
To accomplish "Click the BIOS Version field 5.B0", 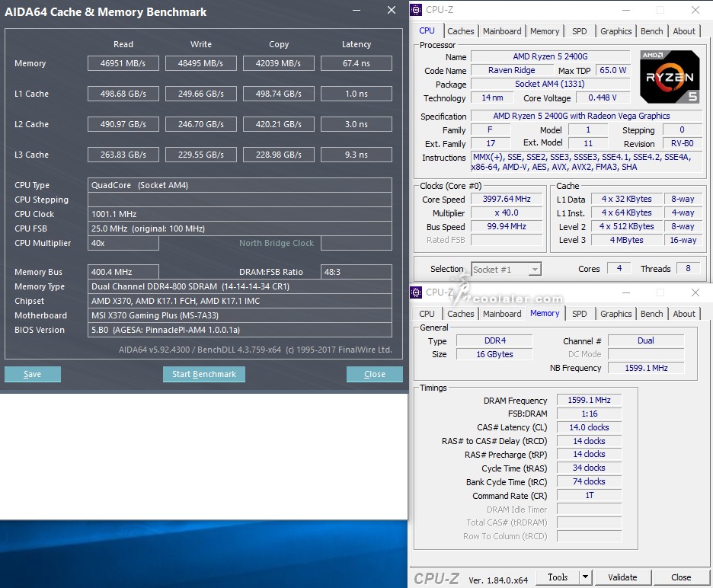I will click(240, 330).
